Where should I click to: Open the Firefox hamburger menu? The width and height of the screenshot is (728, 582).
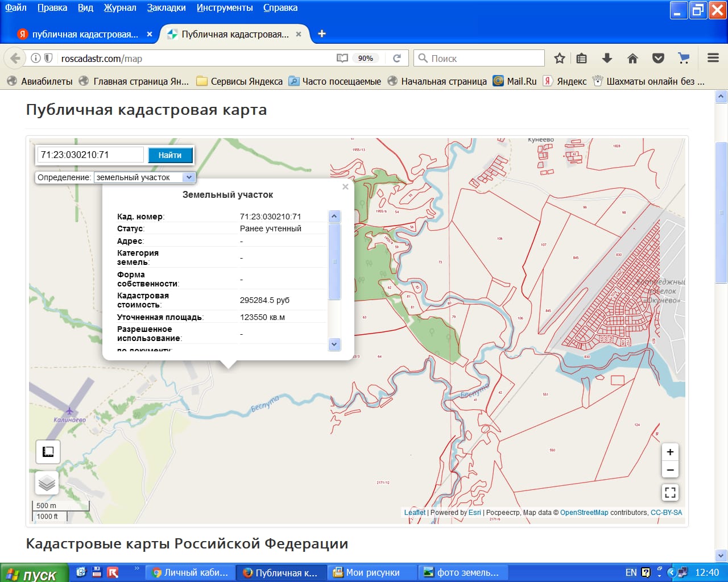(713, 58)
